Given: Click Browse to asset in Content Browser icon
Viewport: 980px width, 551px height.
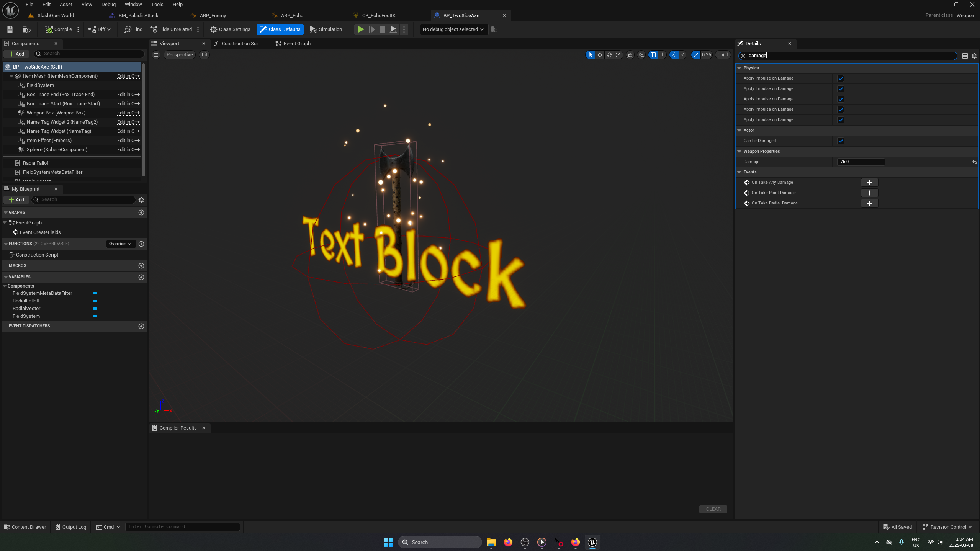Looking at the screenshot, I should (x=26, y=29).
